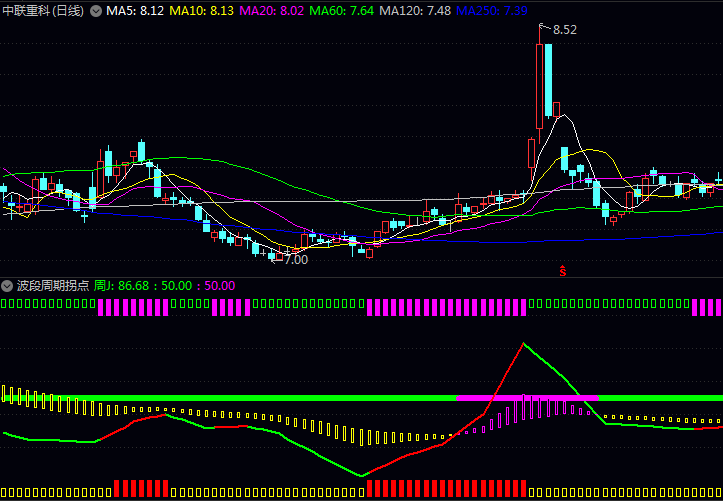723x501 pixels.
Task: Click the MA60: 7.64 label
Action: 342,10
